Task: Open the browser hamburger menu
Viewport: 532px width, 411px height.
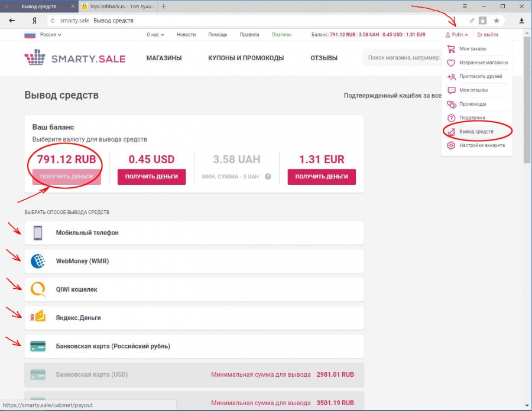Action: tap(465, 6)
